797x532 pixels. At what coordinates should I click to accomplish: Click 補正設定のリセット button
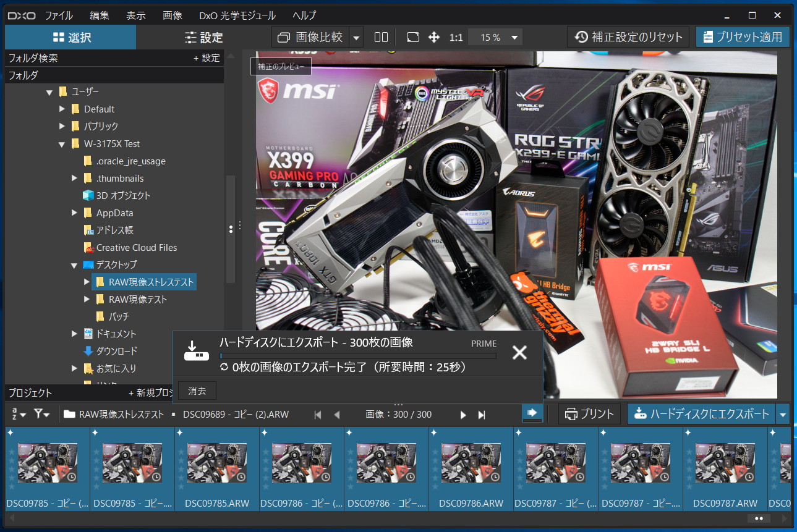tap(629, 37)
